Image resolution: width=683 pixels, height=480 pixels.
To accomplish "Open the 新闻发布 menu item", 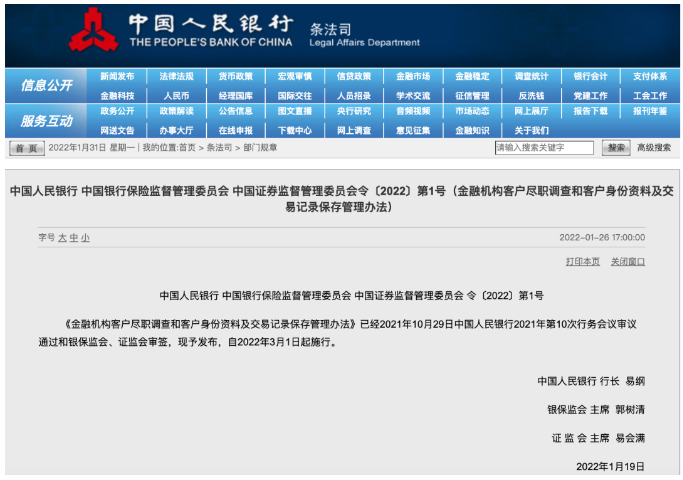I will [117, 76].
